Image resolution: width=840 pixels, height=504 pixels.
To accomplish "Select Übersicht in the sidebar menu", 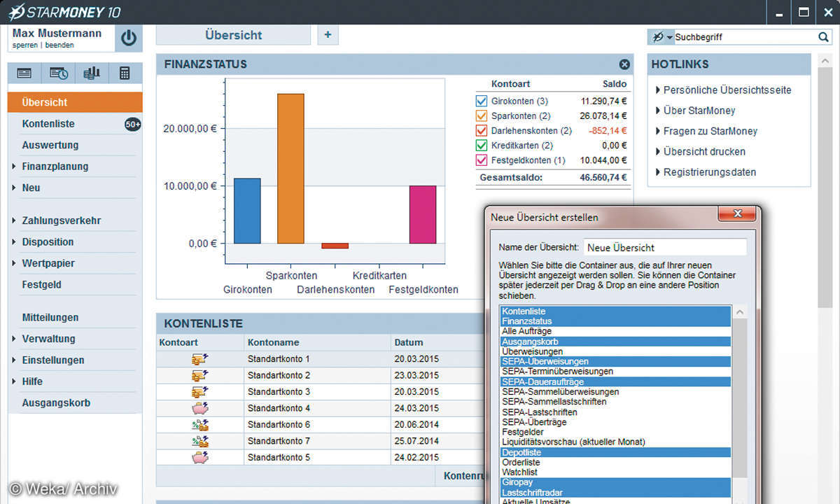I will point(75,102).
